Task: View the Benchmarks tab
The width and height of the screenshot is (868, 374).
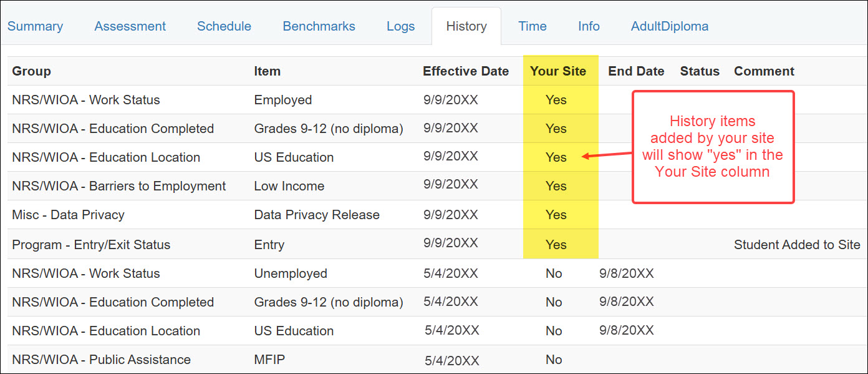Action: pyautogui.click(x=319, y=26)
